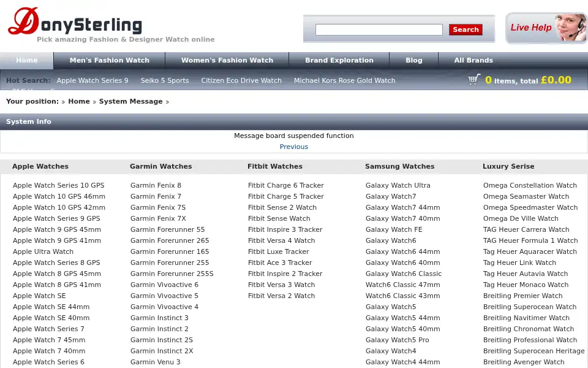Open Galaxy Watch4 link

391,351
